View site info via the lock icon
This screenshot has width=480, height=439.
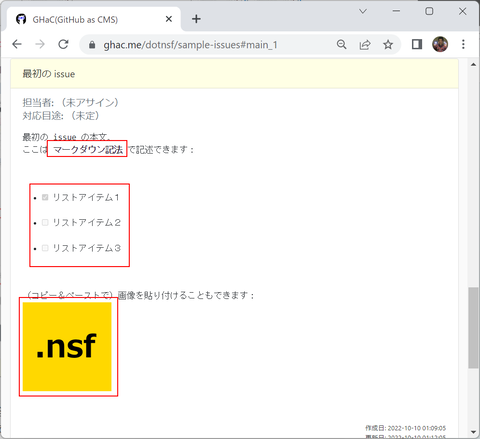(92, 45)
